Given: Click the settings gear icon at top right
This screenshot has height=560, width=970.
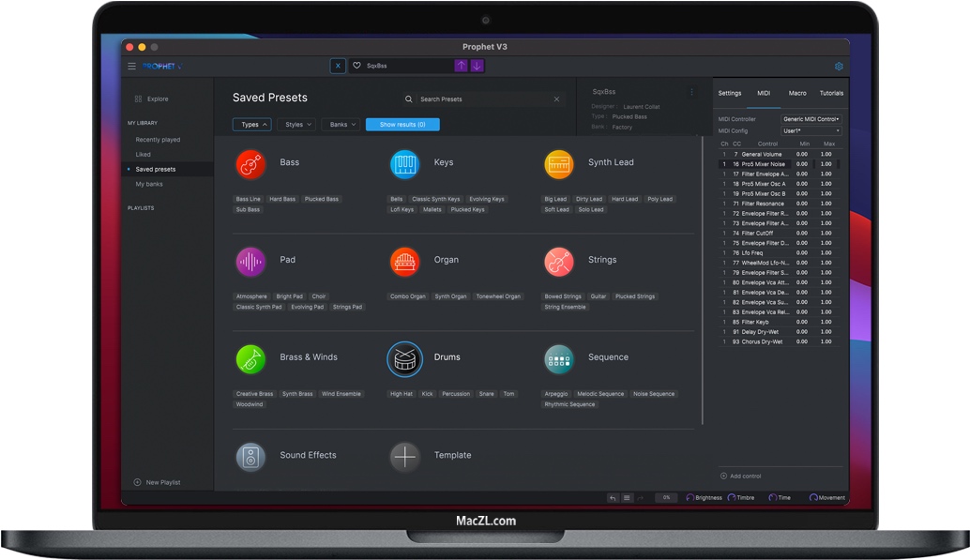Looking at the screenshot, I should click(839, 67).
